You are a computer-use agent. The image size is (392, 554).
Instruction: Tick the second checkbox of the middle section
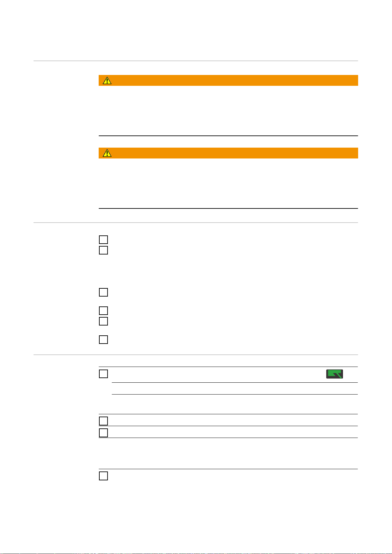click(103, 250)
